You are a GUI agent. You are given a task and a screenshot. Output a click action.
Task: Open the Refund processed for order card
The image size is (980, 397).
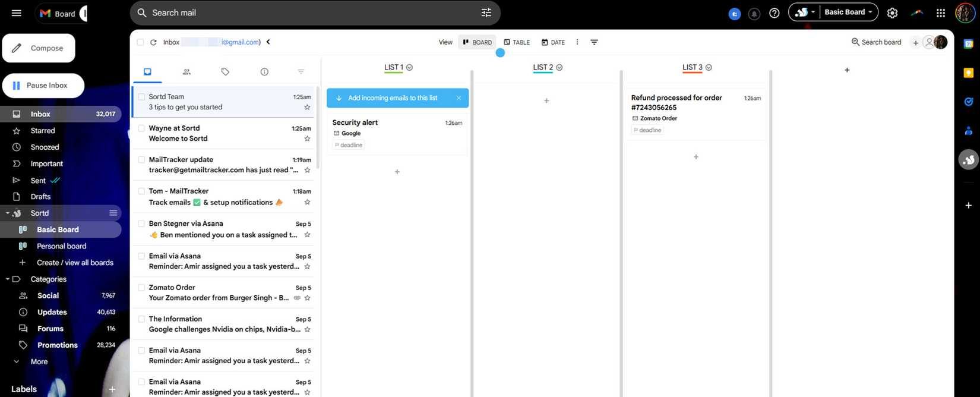[x=696, y=114]
